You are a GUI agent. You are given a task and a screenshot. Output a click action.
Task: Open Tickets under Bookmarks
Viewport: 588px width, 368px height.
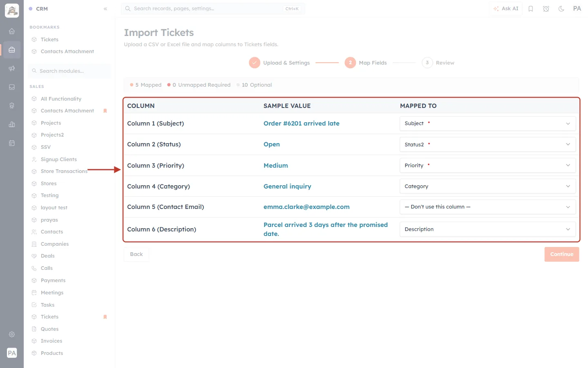(49, 40)
